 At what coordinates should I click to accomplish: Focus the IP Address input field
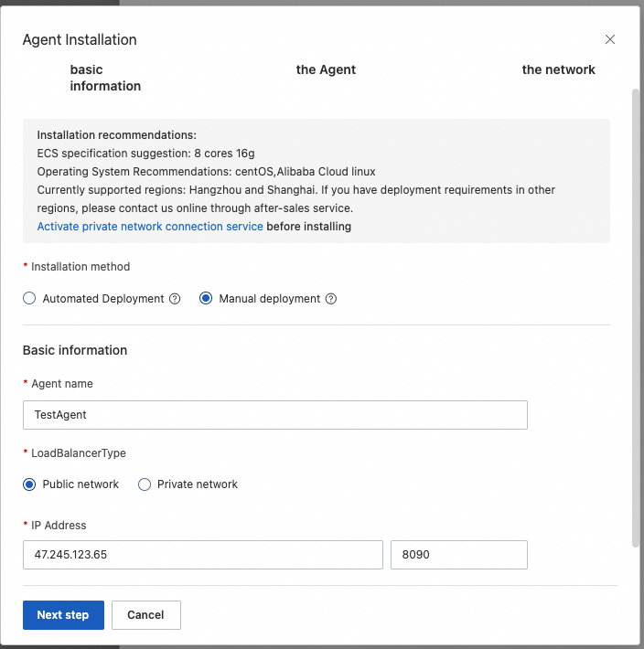pos(202,555)
